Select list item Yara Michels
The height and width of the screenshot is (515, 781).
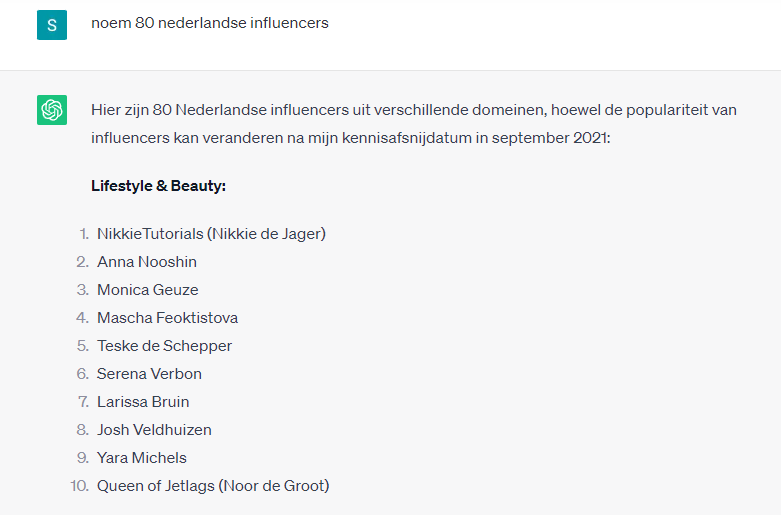click(x=142, y=457)
